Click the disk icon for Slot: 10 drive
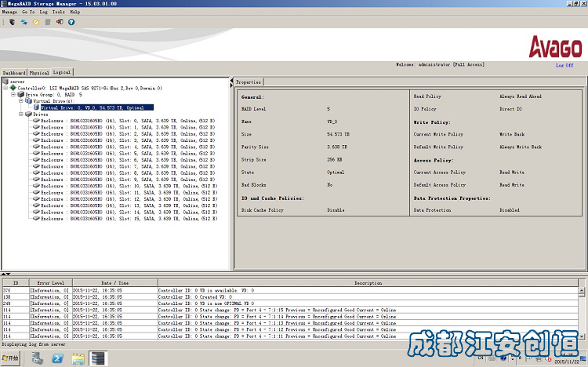This screenshot has width=588, height=367. pyautogui.click(x=36, y=186)
